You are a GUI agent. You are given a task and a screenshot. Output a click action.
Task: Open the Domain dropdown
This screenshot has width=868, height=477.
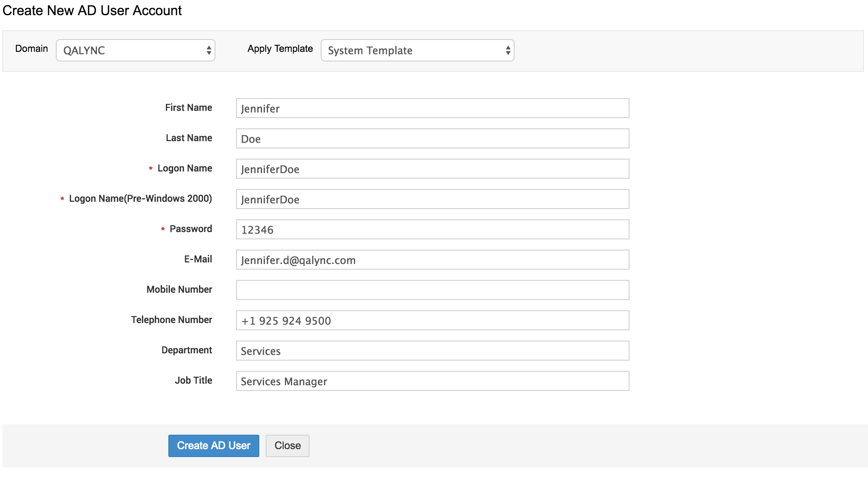[136, 50]
